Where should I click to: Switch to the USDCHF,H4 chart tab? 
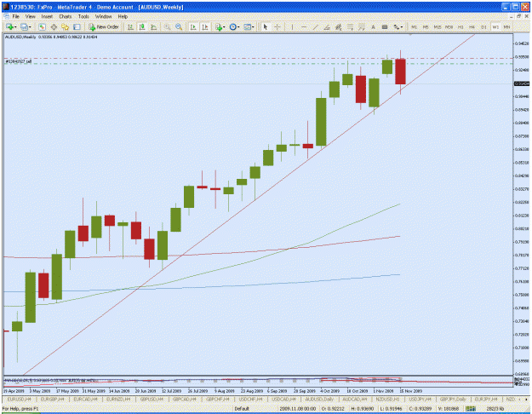click(x=250, y=400)
